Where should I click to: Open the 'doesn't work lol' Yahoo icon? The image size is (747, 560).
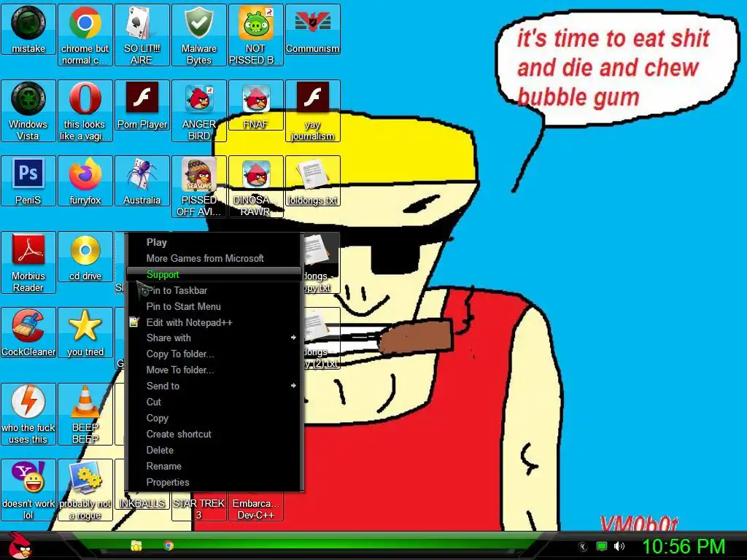tap(28, 490)
